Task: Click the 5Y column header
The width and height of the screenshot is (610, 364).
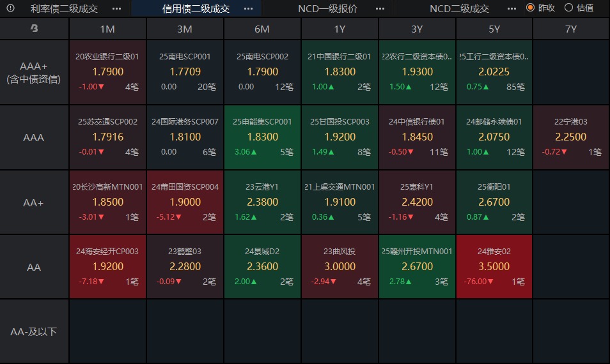Action: tap(494, 29)
